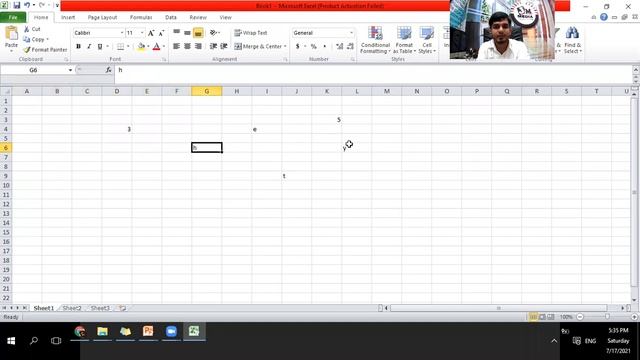The width and height of the screenshot is (640, 360).
Task: Align text left in the cell
Action: point(176,47)
